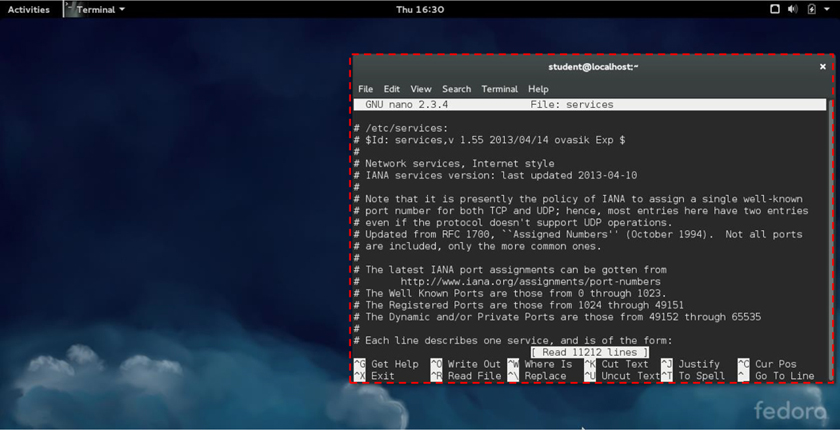Click the 'Well Known Ports' line
Image resolution: width=840 pixels, height=430 pixels.
point(510,293)
